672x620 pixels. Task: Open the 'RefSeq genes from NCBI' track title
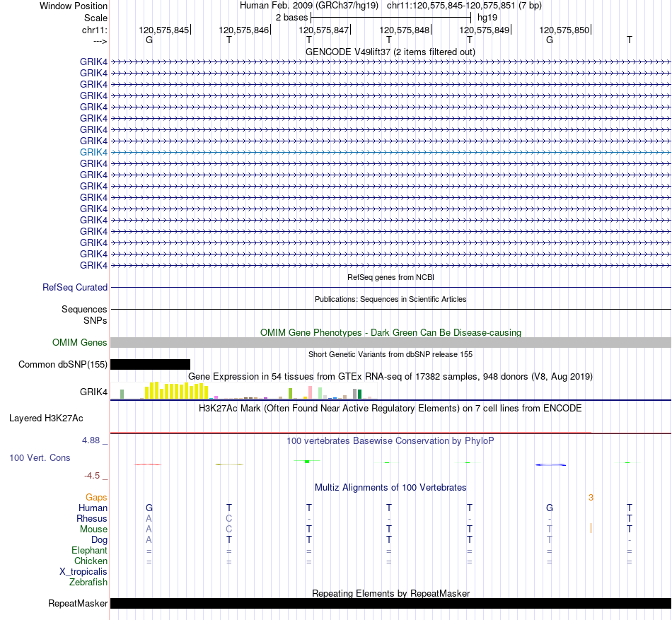click(x=390, y=277)
